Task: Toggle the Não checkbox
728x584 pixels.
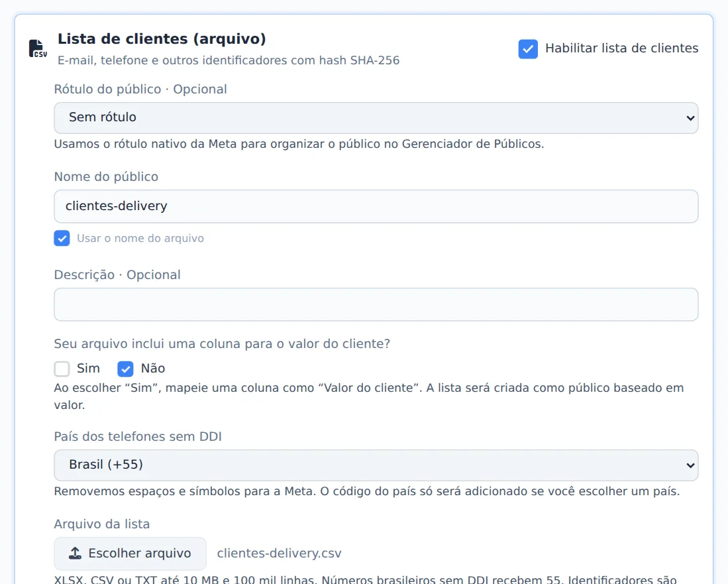Action: (x=125, y=369)
